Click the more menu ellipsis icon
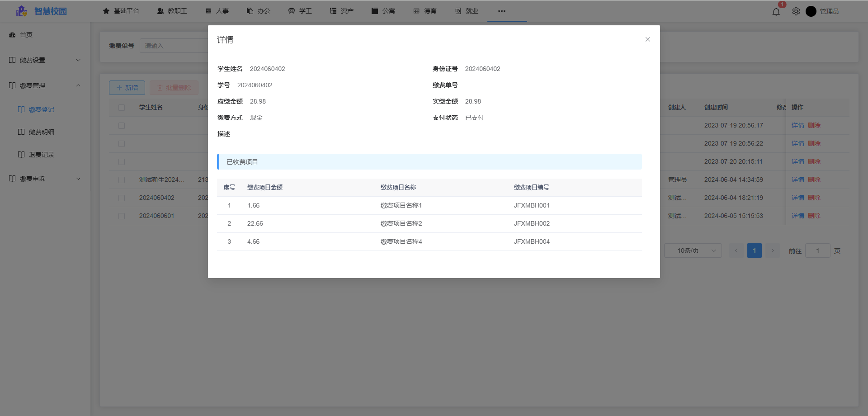 click(x=502, y=11)
